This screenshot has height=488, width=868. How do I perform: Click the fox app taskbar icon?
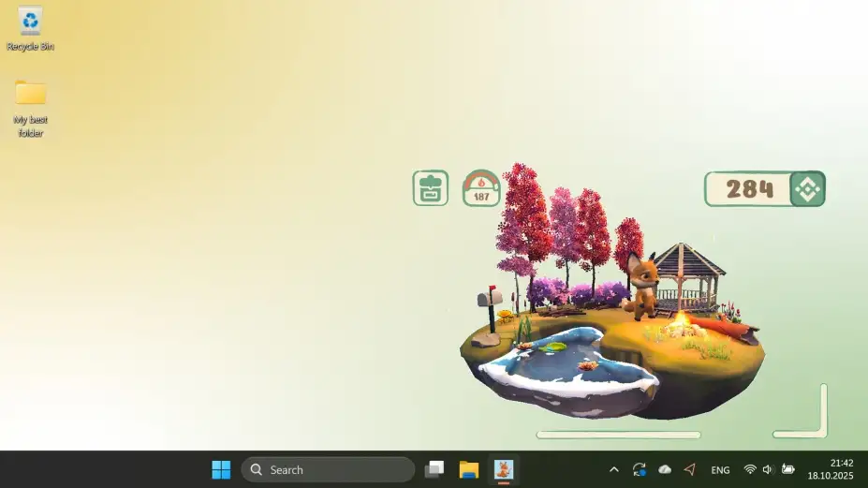click(503, 469)
